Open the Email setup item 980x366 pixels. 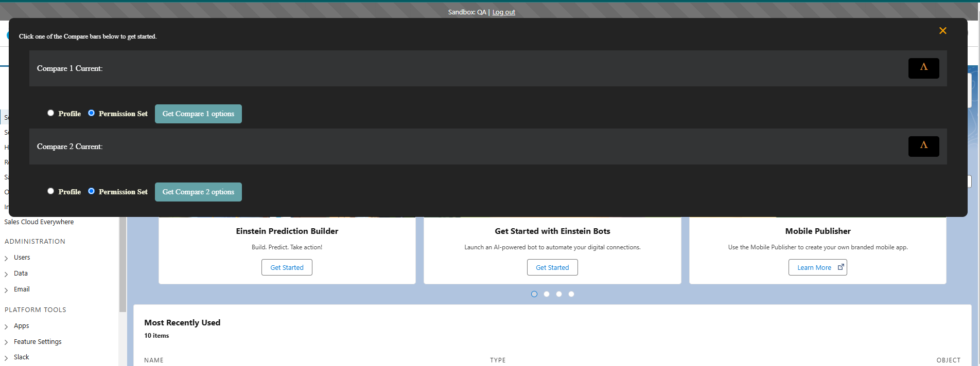pos(22,289)
